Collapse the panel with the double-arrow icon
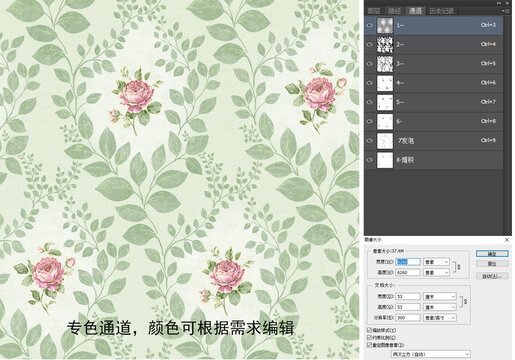This screenshot has width=515, height=360. [499, 3]
